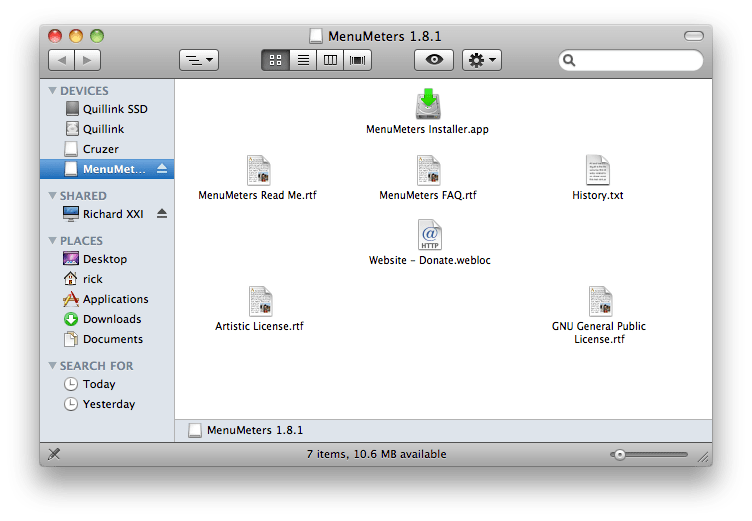752x521 pixels.
Task: Select Cruzer volume in sidebar
Action: click(107, 149)
